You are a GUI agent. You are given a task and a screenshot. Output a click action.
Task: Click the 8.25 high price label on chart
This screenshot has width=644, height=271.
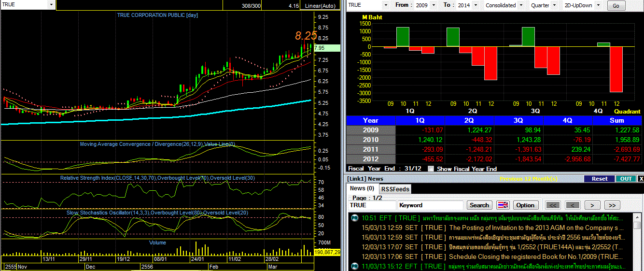click(306, 35)
